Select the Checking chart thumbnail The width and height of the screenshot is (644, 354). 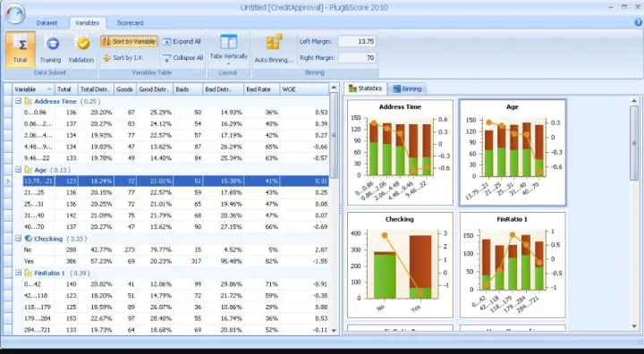[400, 265]
